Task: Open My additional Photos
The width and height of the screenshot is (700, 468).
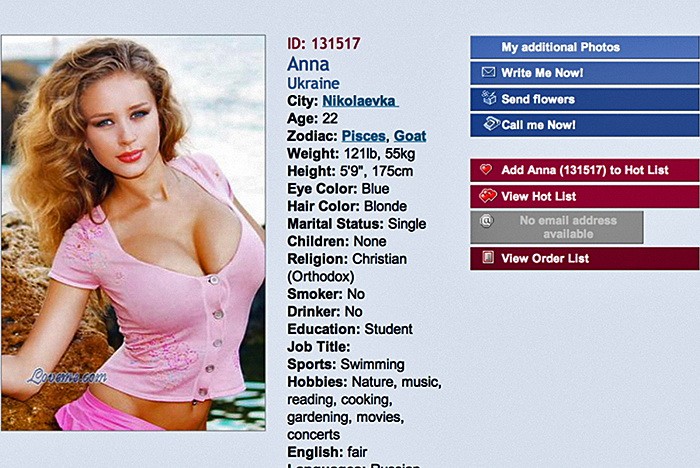Action: (585, 47)
